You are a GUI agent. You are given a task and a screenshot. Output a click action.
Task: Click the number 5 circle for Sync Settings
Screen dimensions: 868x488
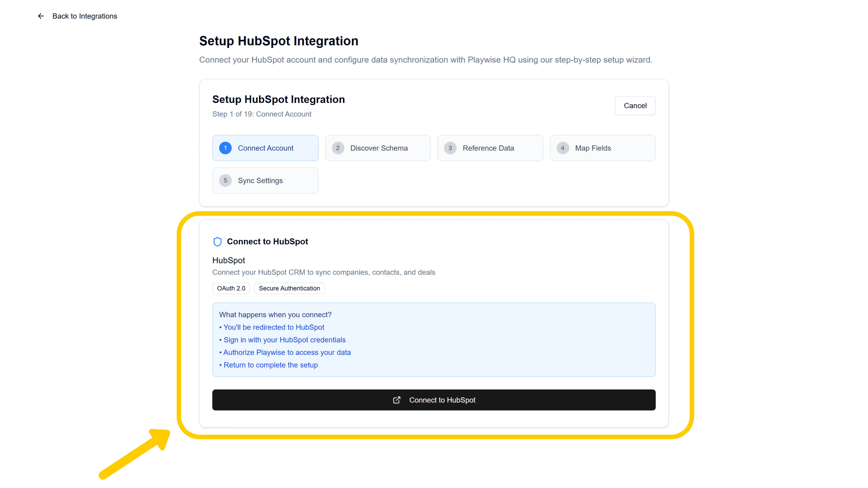(225, 181)
